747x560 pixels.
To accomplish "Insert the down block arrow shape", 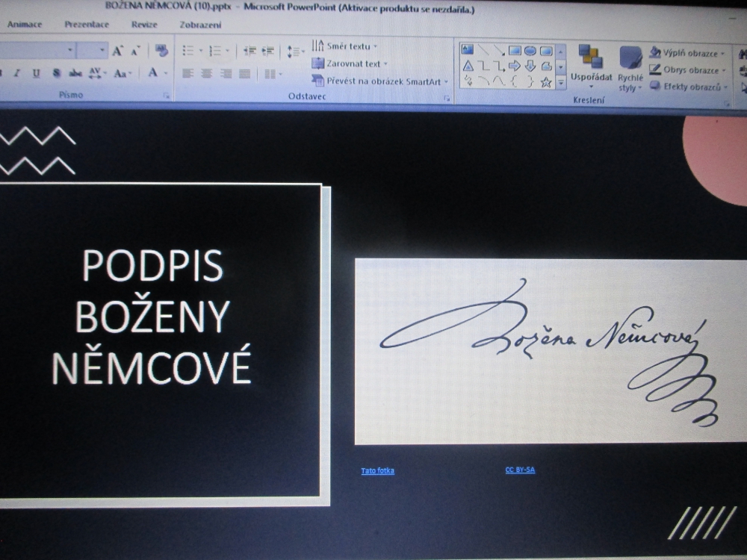I will pyautogui.click(x=530, y=66).
